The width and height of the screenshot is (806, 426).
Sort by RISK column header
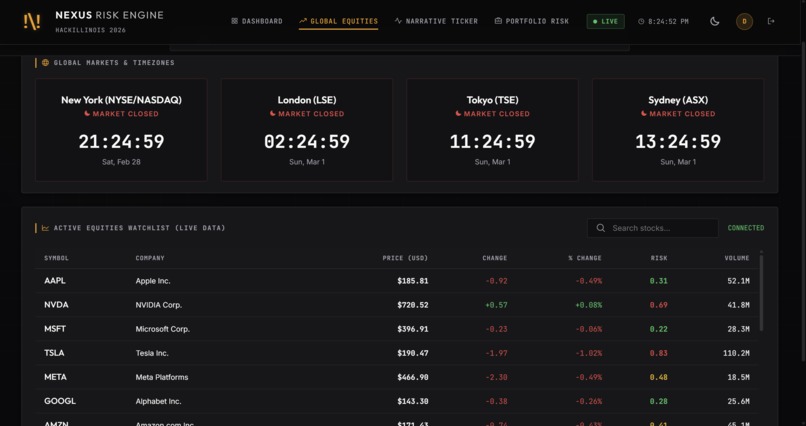(x=659, y=258)
